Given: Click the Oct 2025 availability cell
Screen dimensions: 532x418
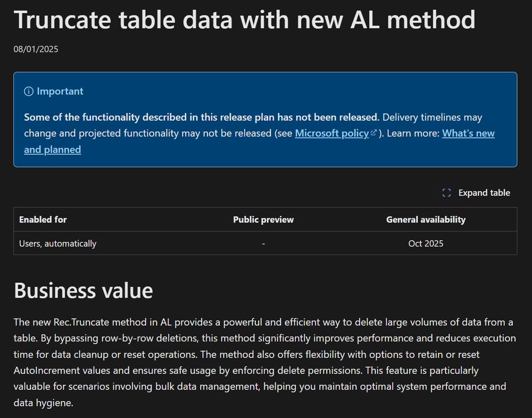Looking at the screenshot, I should click(x=426, y=243).
